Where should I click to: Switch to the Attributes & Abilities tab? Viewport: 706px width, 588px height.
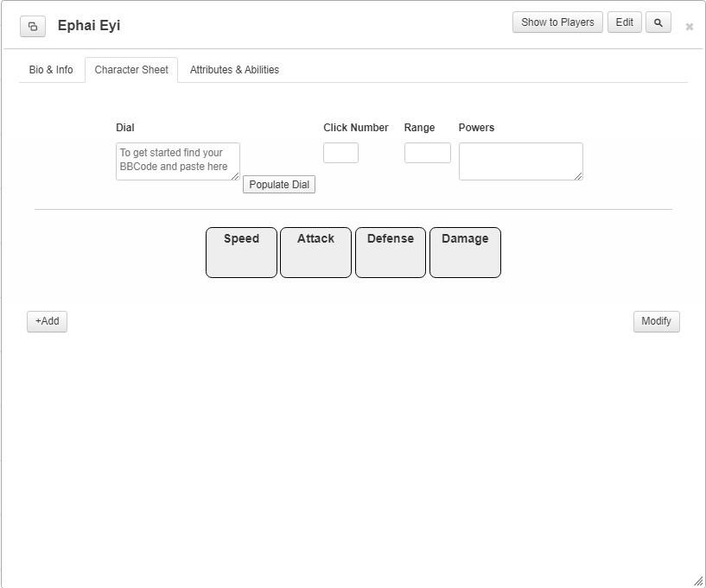[234, 70]
